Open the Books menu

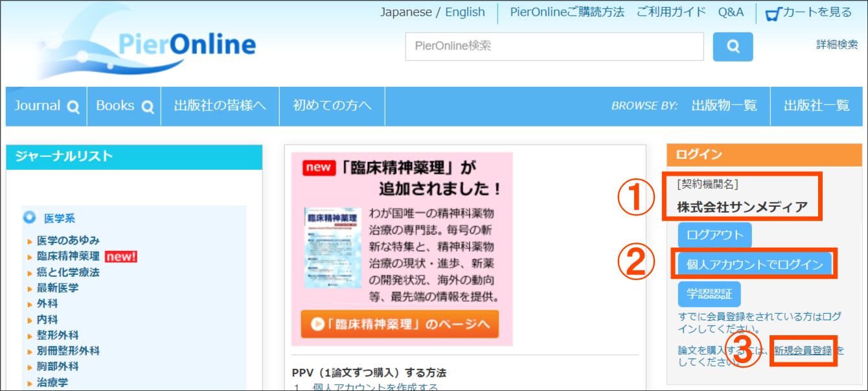tap(124, 106)
